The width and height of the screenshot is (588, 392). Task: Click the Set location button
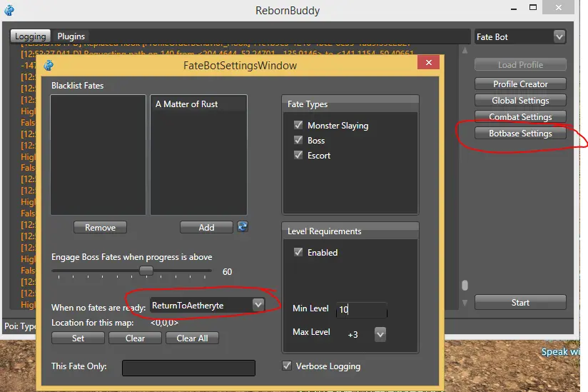coord(78,338)
